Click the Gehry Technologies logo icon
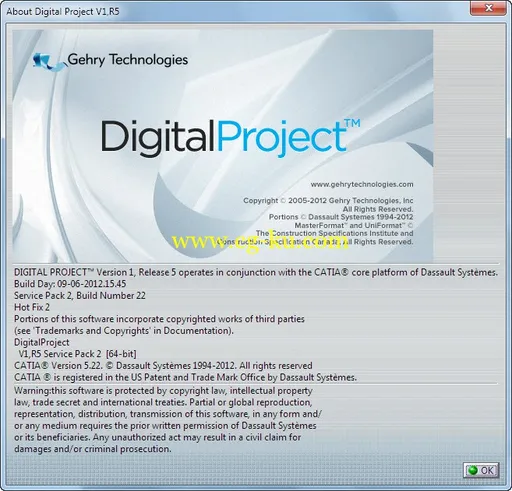 click(x=50, y=61)
